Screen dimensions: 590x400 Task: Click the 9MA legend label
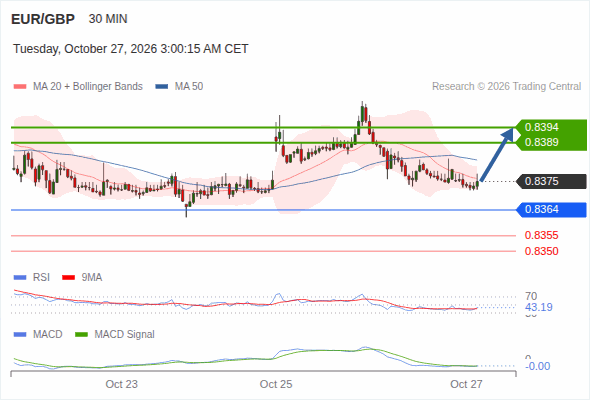click(92, 278)
